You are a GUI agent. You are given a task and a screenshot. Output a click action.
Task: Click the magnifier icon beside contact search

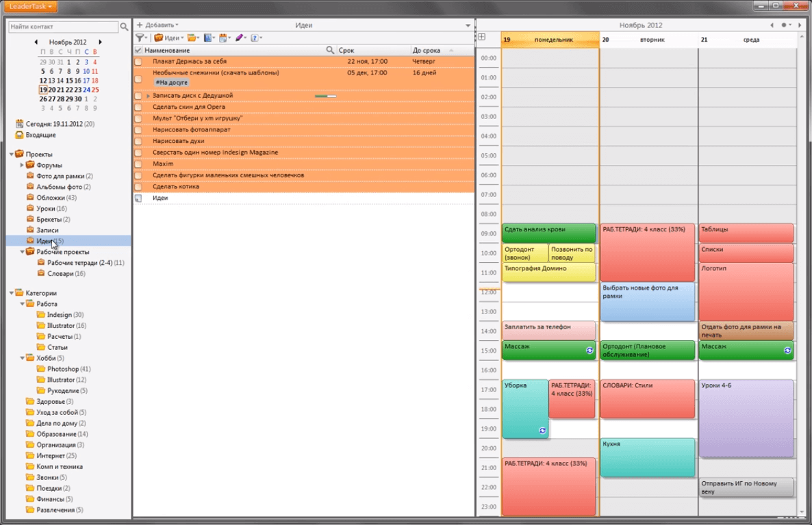point(124,27)
